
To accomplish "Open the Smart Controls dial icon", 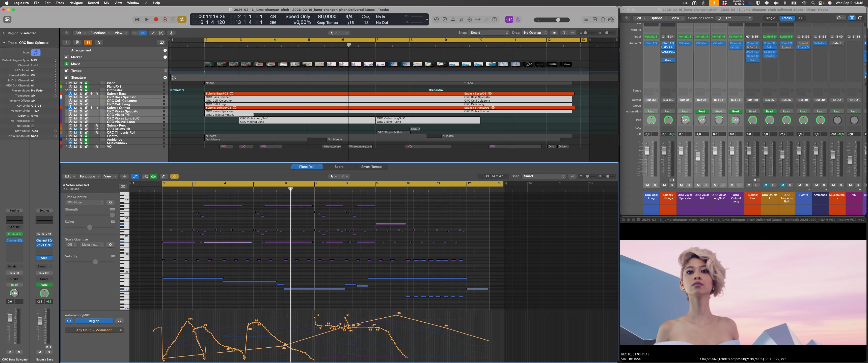I will click(x=470, y=19).
